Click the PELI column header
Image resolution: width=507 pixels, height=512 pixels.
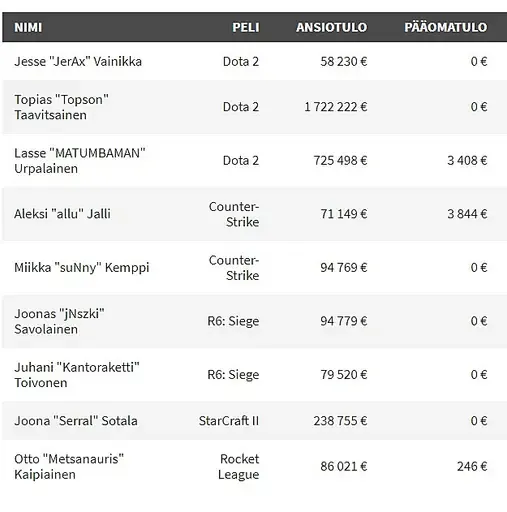[x=246, y=27]
